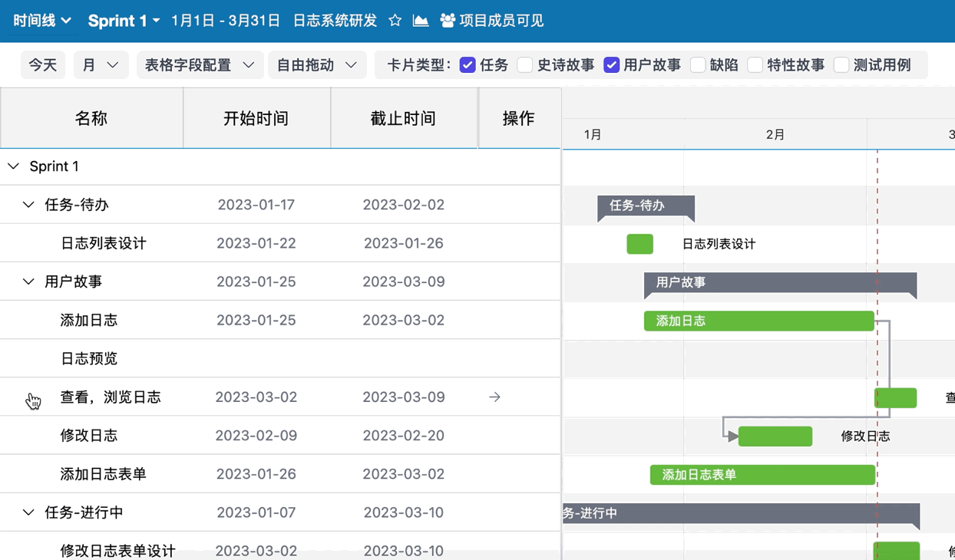Click the 今天 button
Viewport: 955px width, 560px height.
point(43,65)
